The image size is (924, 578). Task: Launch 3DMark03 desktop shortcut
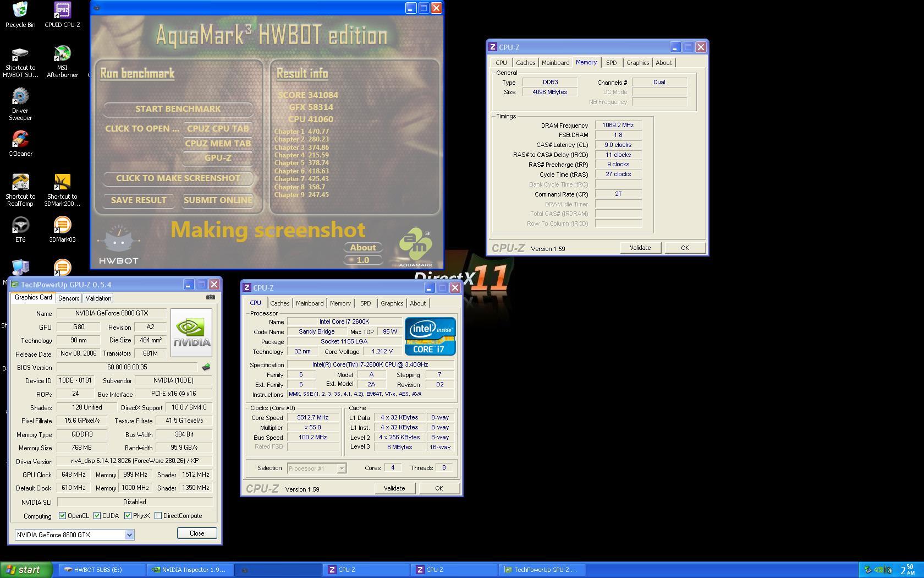62,230
